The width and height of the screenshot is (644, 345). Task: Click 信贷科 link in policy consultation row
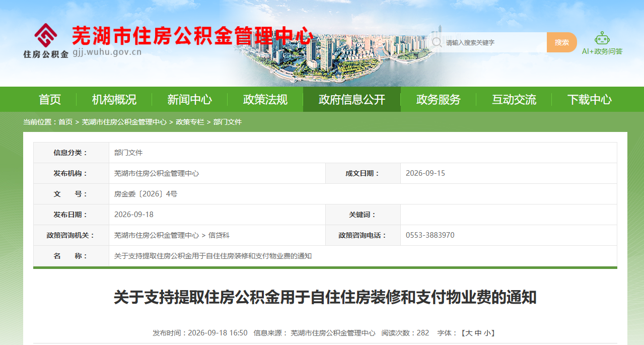[x=219, y=235]
